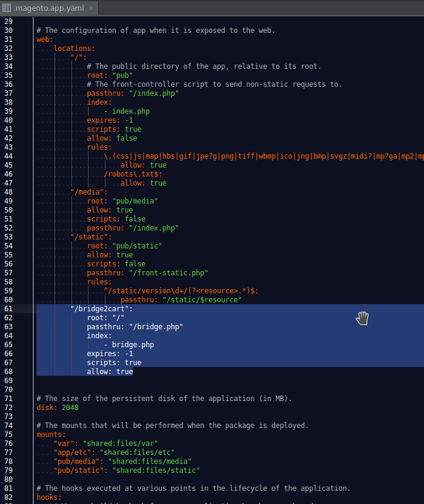Click the "/bridge.php" passthru value
The image size is (424, 504).
[x=156, y=327]
